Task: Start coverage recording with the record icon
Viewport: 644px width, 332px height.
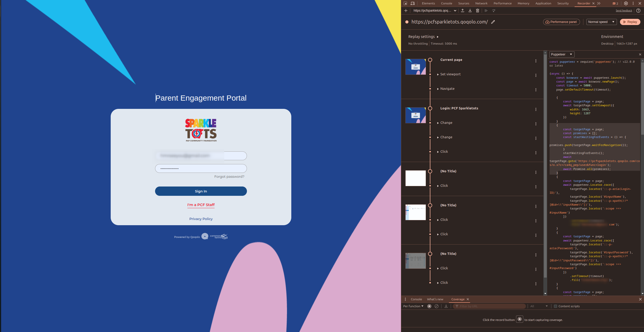Action: click(429, 306)
